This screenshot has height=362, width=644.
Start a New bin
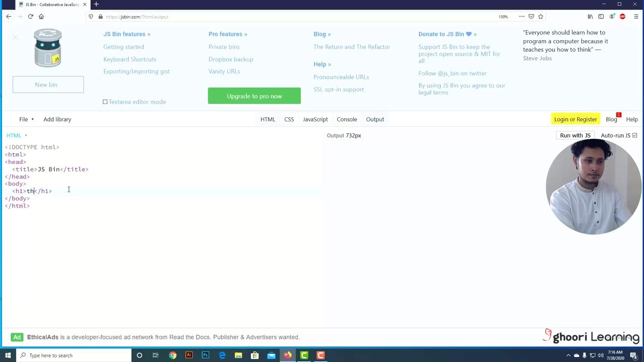click(x=48, y=84)
